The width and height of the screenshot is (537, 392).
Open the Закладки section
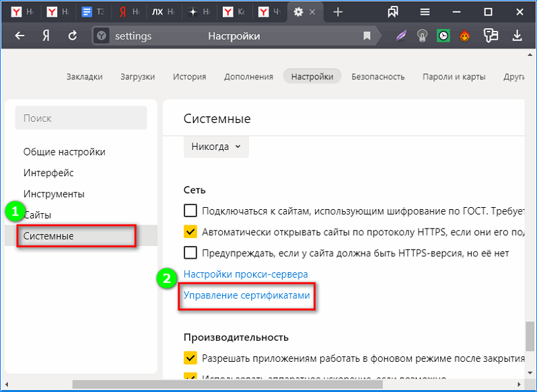[84, 77]
